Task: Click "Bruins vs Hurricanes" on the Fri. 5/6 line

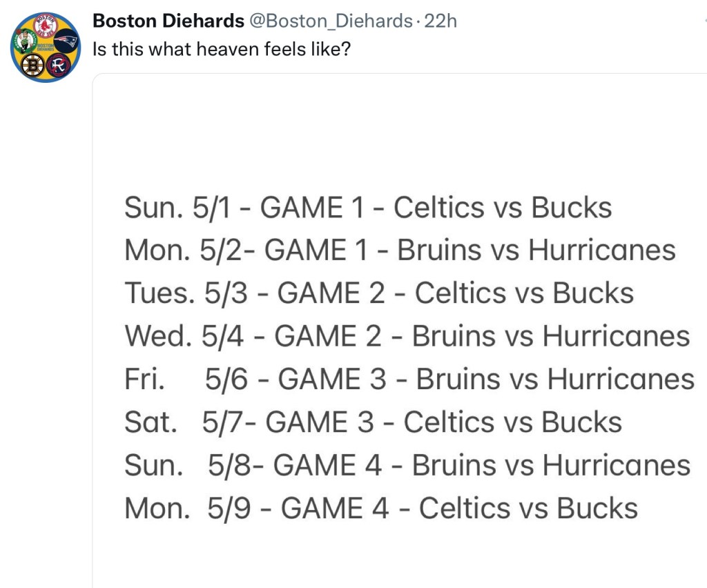Action: pyautogui.click(x=555, y=379)
